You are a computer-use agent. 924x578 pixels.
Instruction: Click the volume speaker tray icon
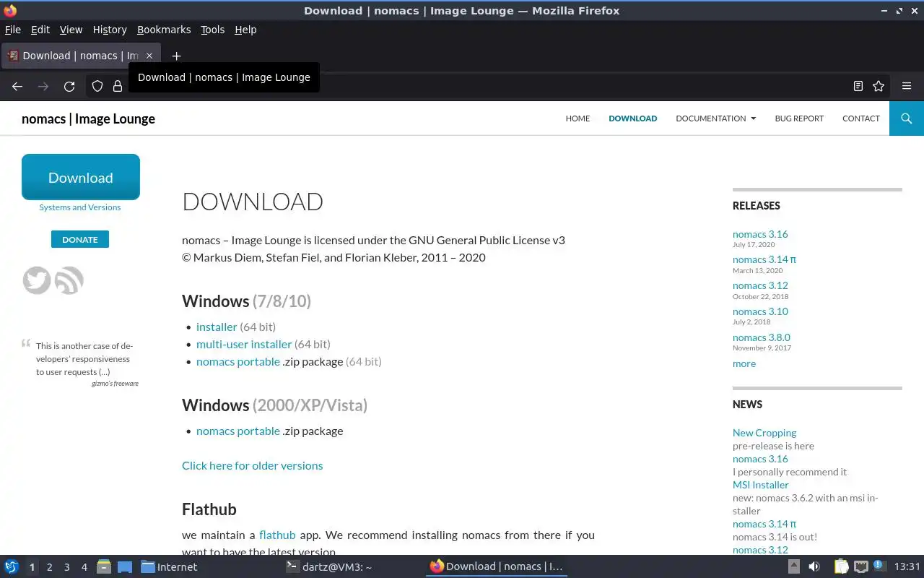(814, 566)
